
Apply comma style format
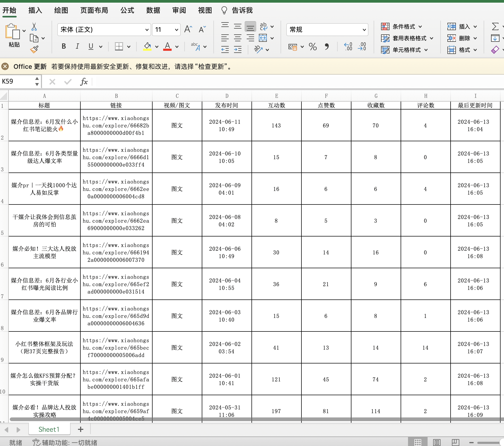click(x=327, y=47)
